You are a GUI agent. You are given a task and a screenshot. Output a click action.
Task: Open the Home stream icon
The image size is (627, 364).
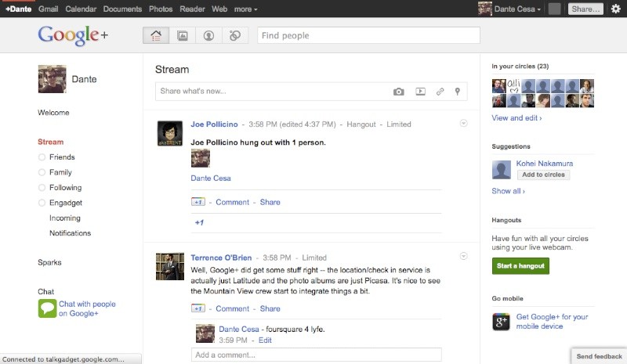156,35
